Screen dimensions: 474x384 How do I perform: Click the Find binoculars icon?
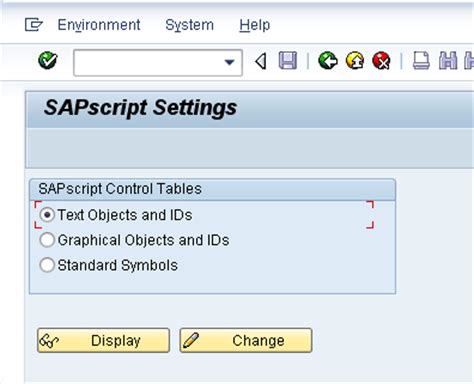point(448,61)
